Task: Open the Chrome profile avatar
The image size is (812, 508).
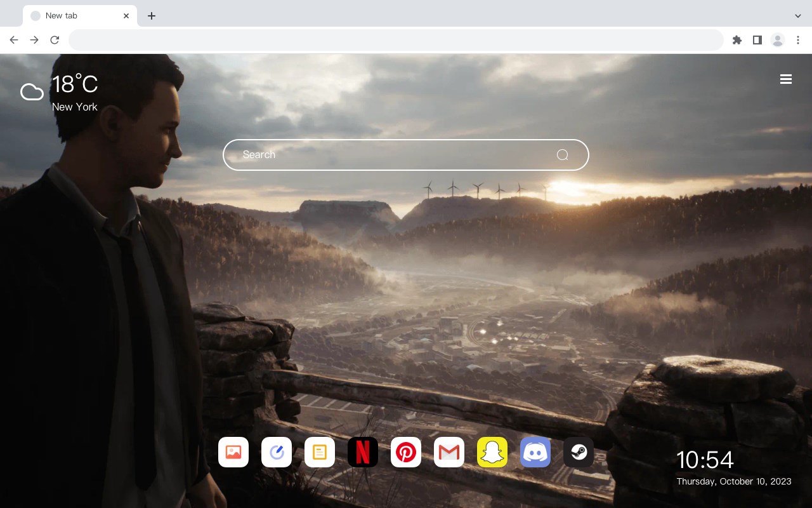Action: (778, 40)
